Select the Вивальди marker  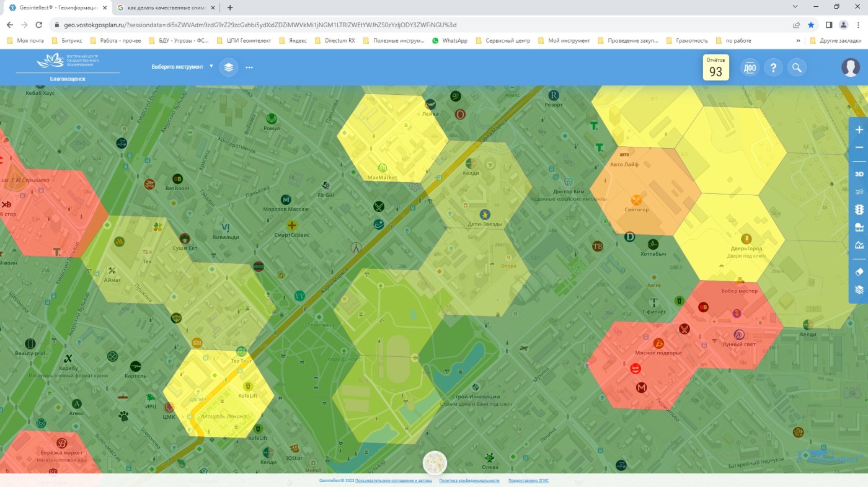[x=226, y=227]
